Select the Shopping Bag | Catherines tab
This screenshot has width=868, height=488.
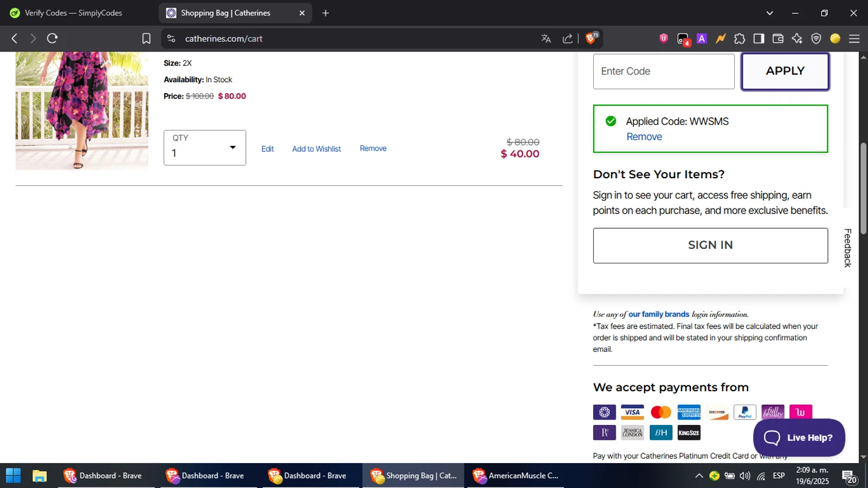(x=235, y=13)
